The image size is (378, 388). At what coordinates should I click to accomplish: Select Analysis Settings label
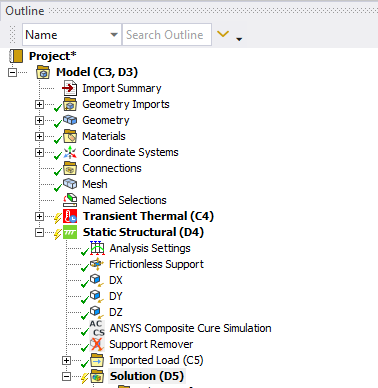(150, 248)
